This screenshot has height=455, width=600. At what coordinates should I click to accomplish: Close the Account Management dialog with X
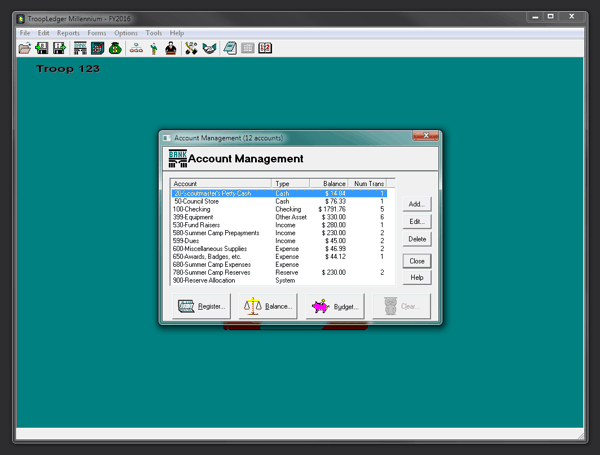point(426,135)
